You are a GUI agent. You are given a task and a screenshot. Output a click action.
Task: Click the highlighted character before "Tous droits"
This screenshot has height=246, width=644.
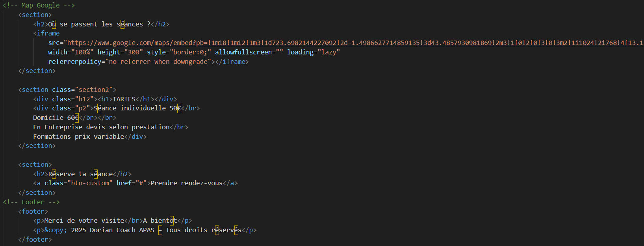(160, 230)
